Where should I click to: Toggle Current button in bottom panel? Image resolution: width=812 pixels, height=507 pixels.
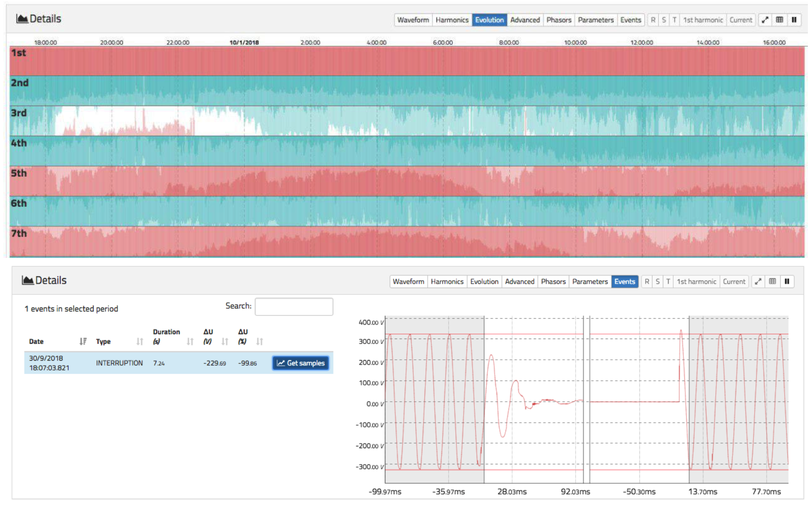click(734, 282)
